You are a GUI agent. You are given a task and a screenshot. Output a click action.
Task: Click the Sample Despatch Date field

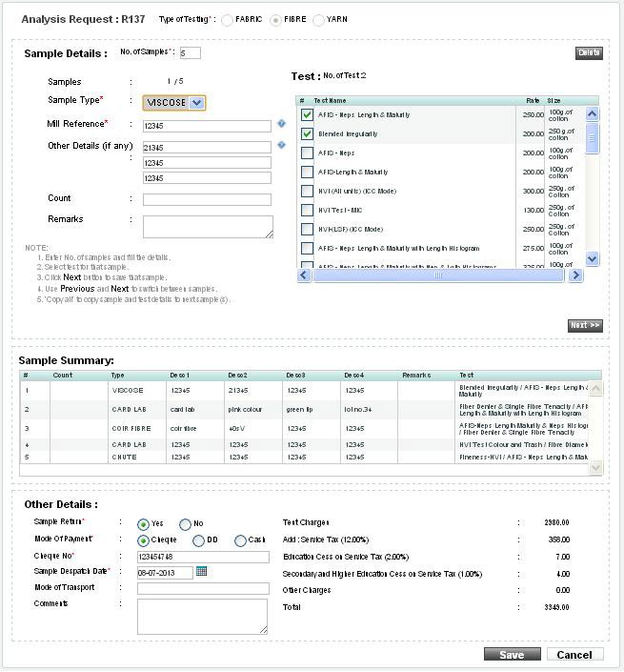165,573
